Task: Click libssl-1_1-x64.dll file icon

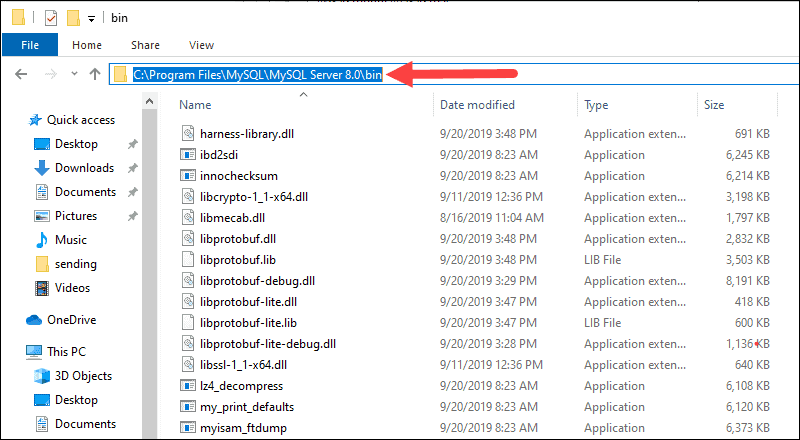Action: [188, 365]
